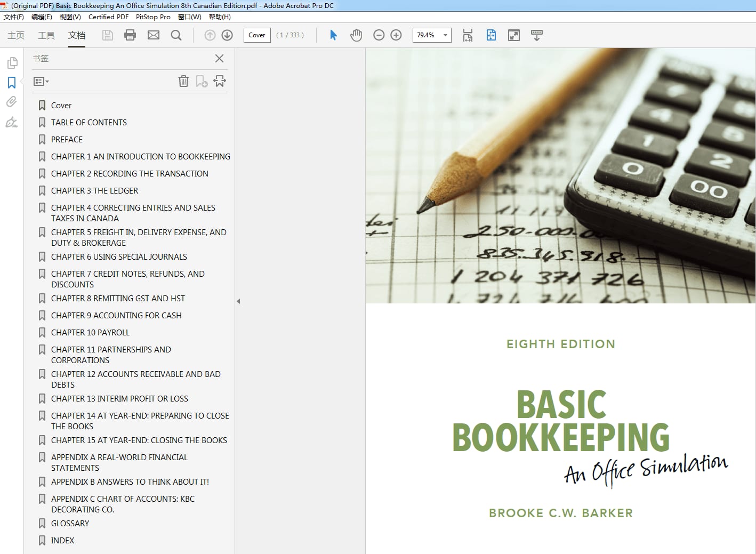Screen dimensions: 756x554
Task: Open the search magnifier tool
Action: click(x=176, y=35)
